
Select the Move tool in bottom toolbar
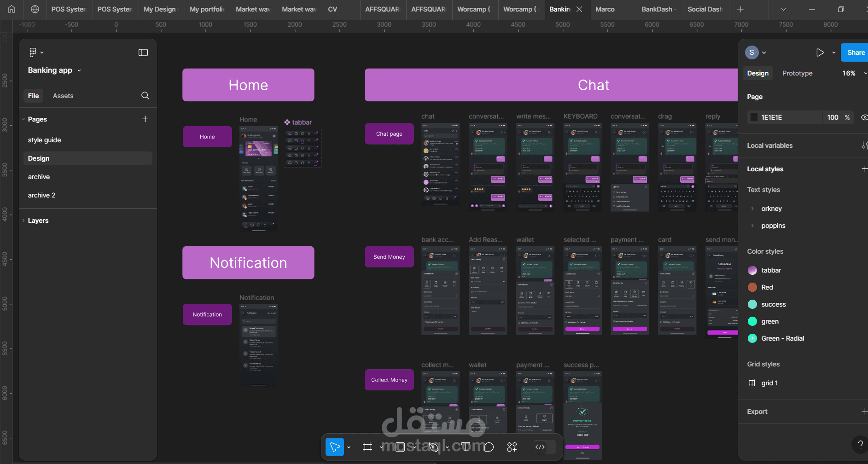pyautogui.click(x=336, y=447)
